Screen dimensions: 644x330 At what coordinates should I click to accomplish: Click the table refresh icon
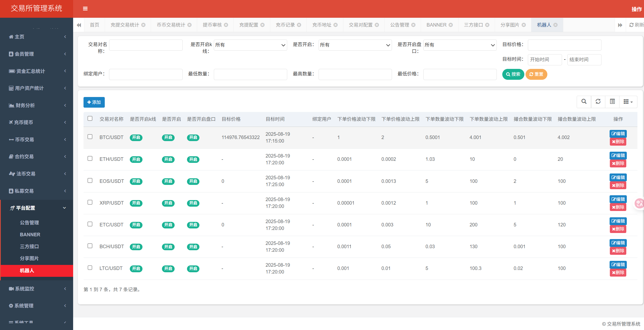click(598, 102)
